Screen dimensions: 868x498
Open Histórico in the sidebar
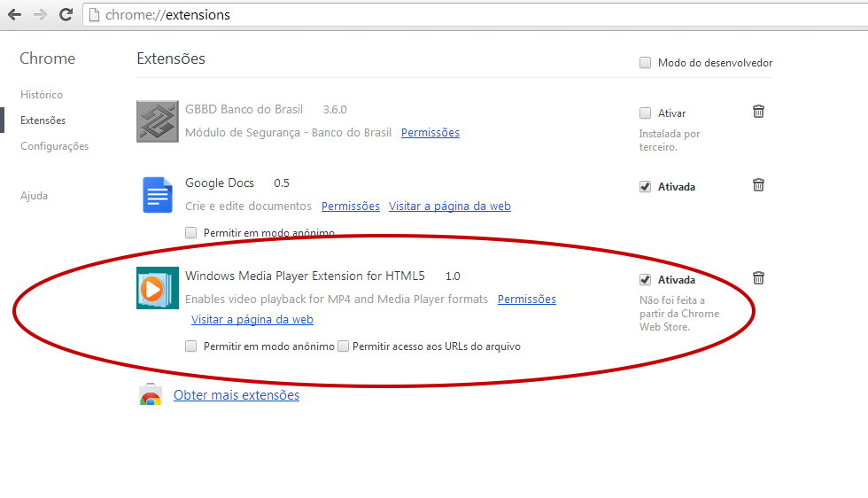(x=42, y=95)
